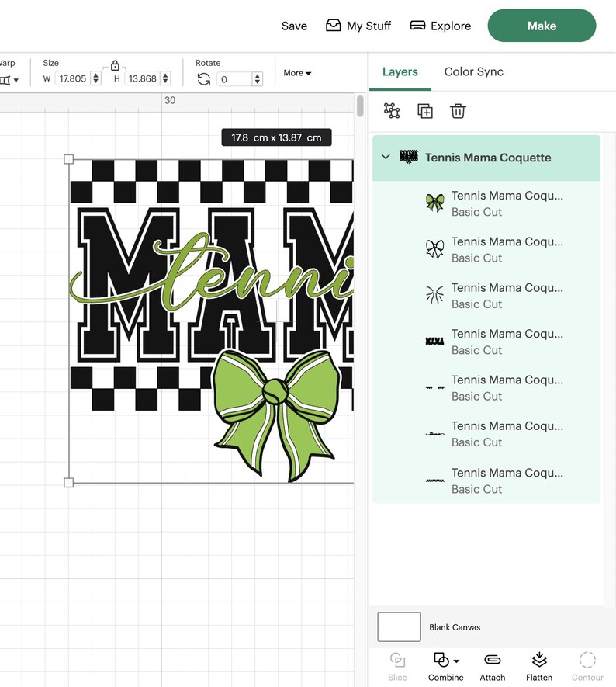
Task: Click the 17.8 cm x 13.87 cm tooltip
Action: click(x=276, y=137)
